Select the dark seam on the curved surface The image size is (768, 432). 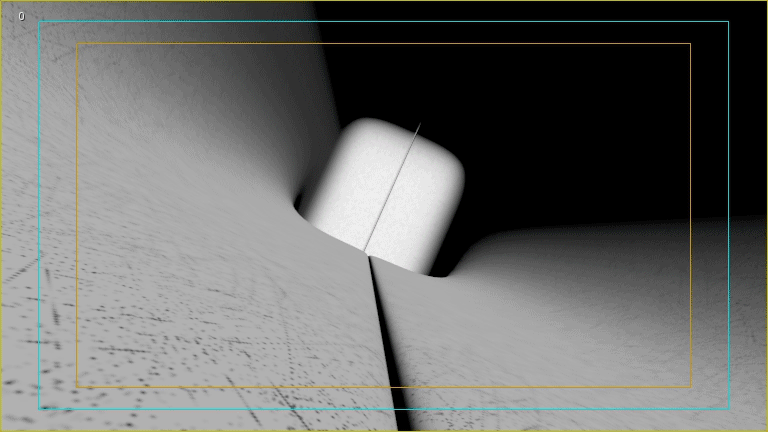(x=389, y=343)
